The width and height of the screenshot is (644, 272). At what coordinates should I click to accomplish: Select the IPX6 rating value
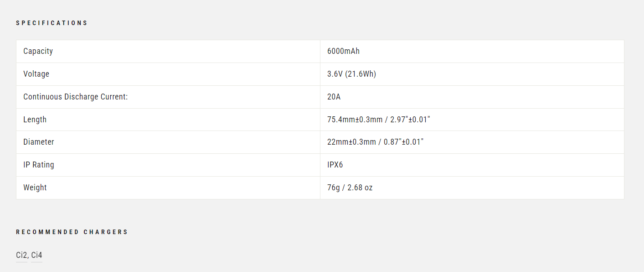pyautogui.click(x=335, y=165)
